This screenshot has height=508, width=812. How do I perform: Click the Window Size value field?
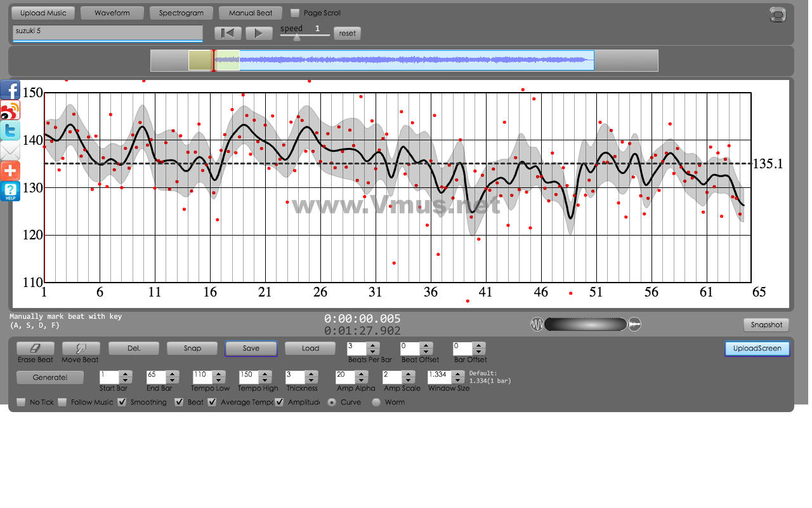(440, 377)
